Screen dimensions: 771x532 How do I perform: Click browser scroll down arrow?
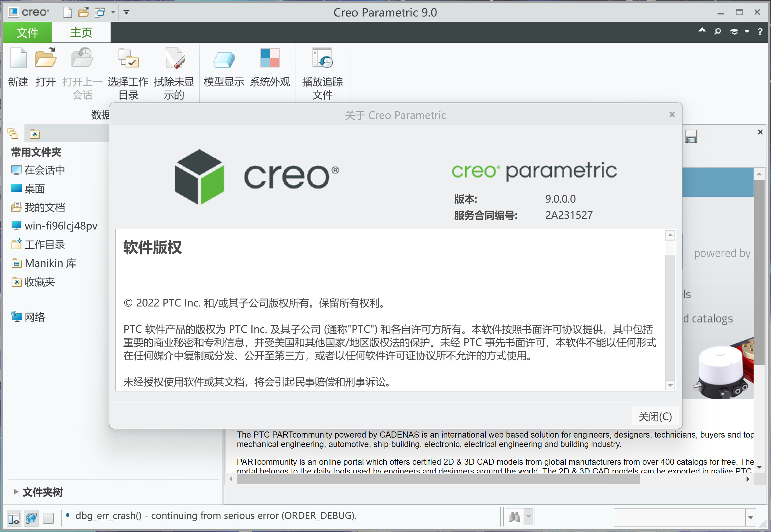pyautogui.click(x=759, y=467)
